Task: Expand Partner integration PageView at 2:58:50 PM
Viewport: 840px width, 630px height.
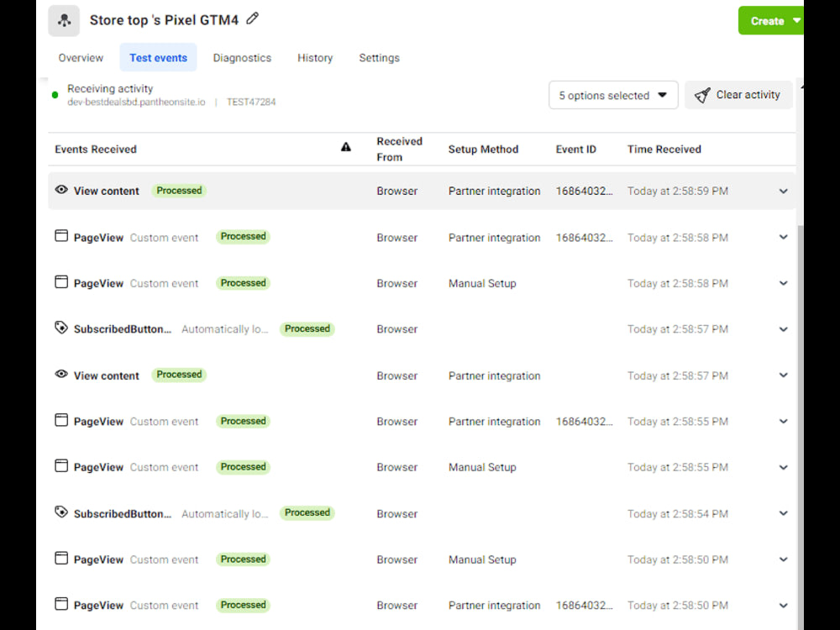Action: (783, 606)
